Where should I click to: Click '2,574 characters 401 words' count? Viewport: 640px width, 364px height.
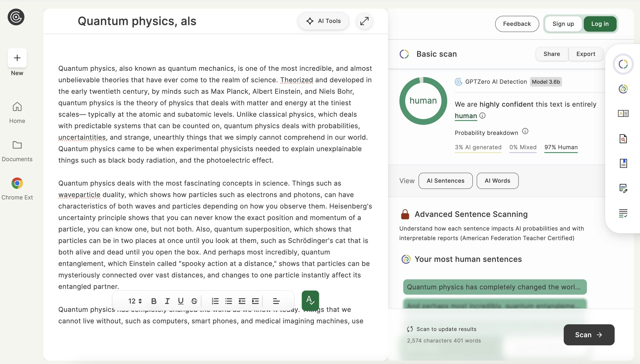pyautogui.click(x=444, y=341)
